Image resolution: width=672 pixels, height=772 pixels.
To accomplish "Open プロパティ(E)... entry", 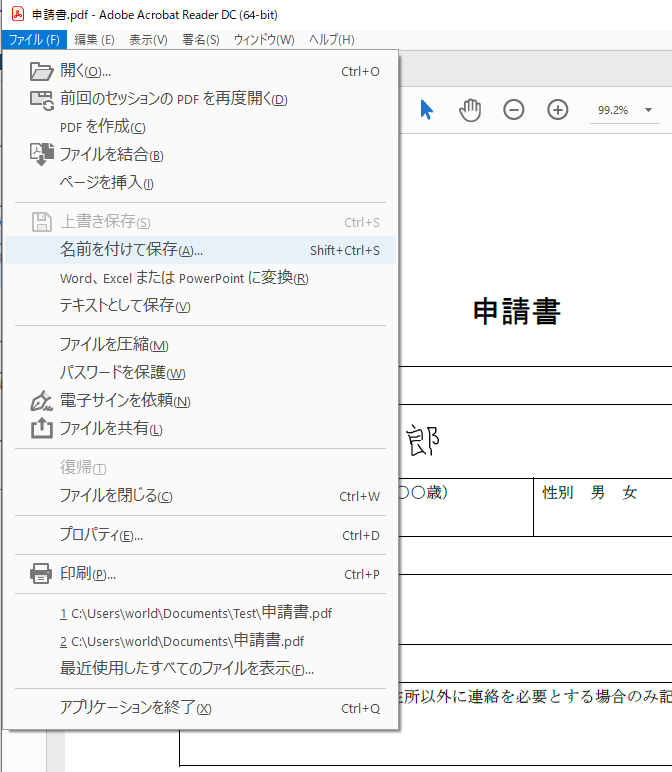I will pyautogui.click(x=200, y=535).
